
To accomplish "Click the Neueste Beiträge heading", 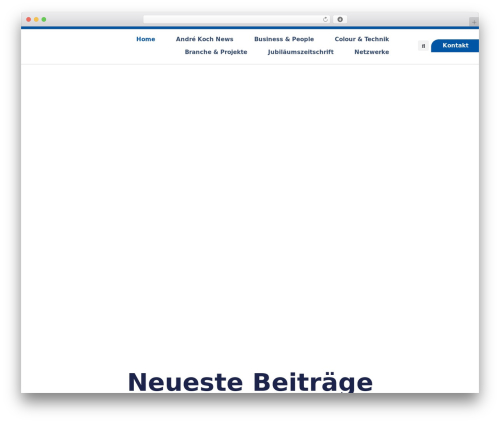I will coord(250,382).
